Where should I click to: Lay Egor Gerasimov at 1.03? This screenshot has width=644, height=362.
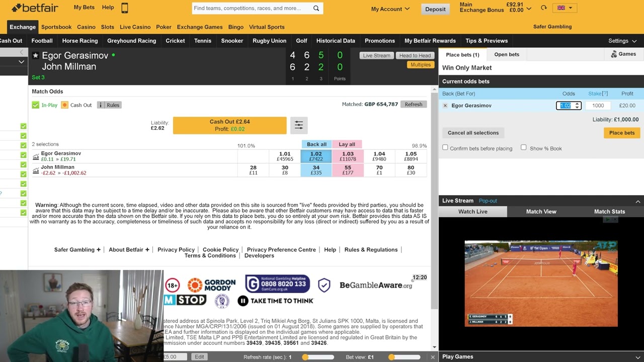tap(348, 156)
